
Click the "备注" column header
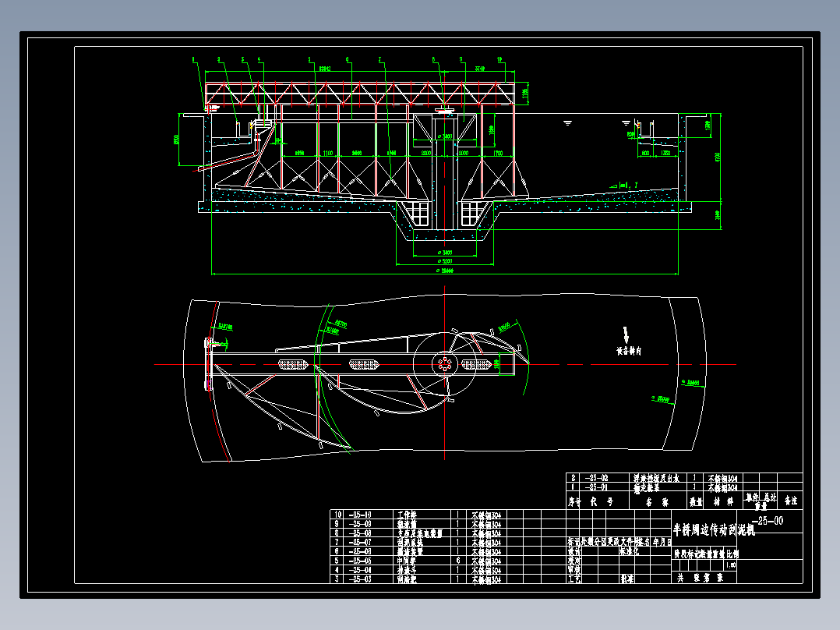pyautogui.click(x=791, y=501)
